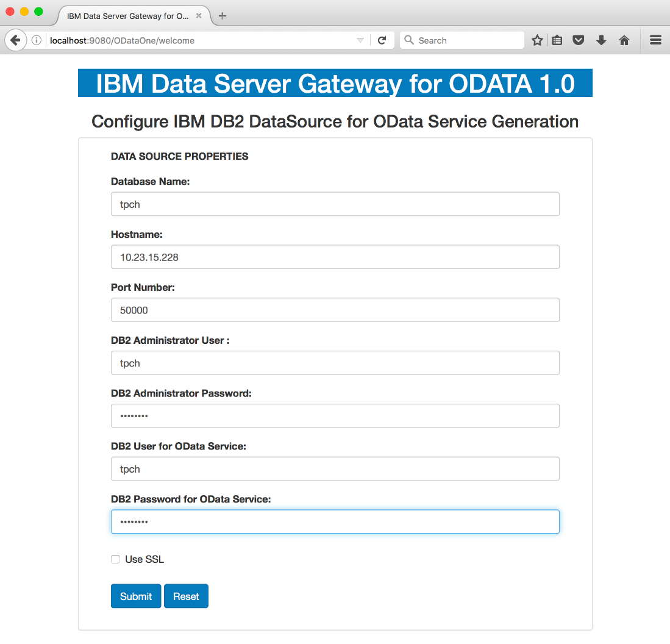Close the window with the red button
The image size is (670, 644).
10,12
